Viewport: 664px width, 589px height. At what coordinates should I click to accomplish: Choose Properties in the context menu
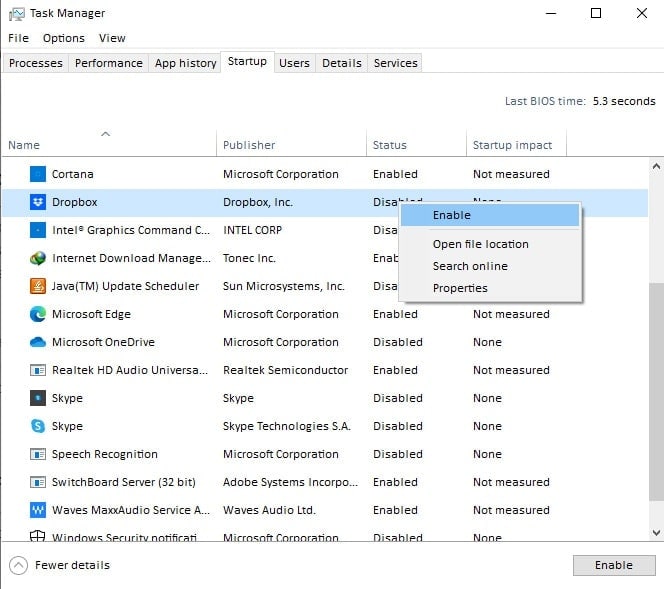point(490,288)
